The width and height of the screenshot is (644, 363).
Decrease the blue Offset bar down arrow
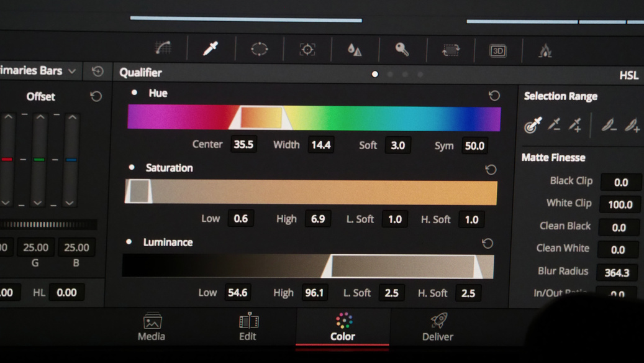(70, 203)
